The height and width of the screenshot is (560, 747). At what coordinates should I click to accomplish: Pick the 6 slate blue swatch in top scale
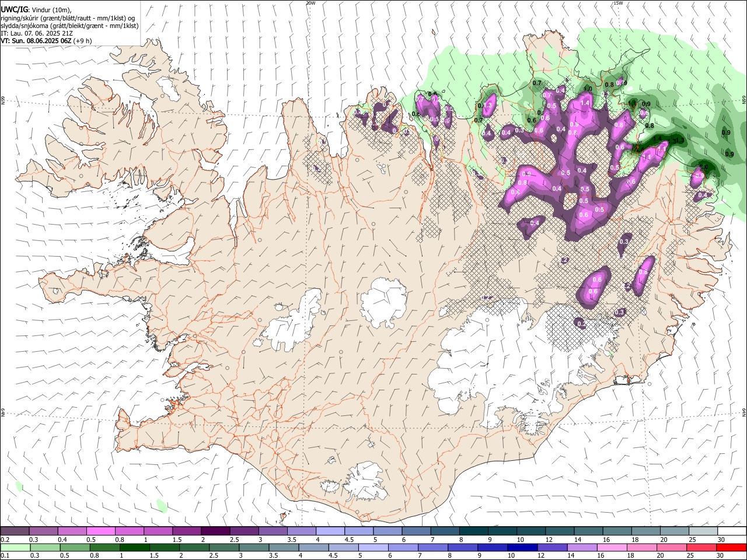(416, 531)
